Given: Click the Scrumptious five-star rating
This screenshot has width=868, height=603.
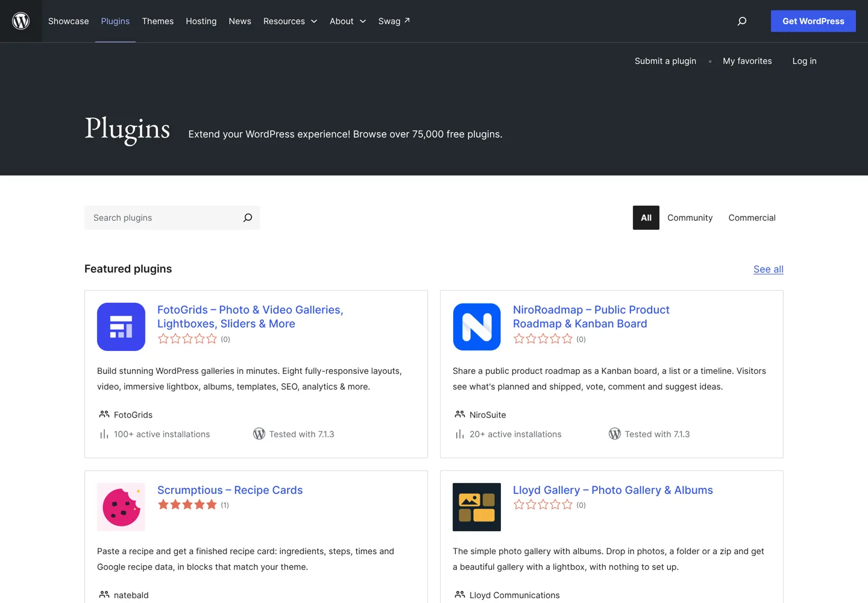Looking at the screenshot, I should [187, 505].
